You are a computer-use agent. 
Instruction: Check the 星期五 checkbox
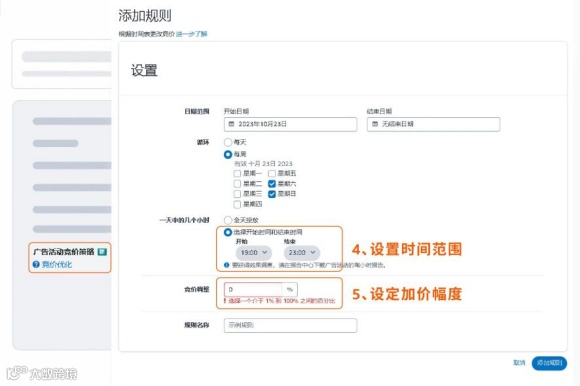(x=272, y=173)
